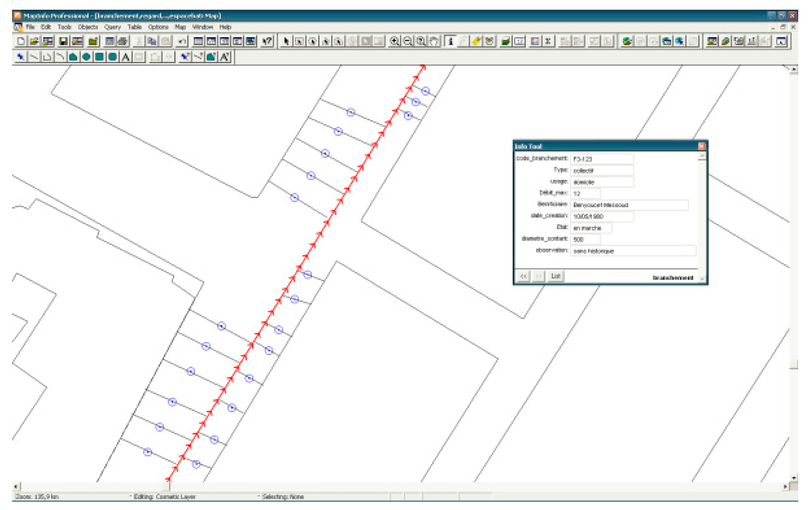This screenshot has height=510, width=812.
Task: Select the Zoom-in magnifier tool
Action: tap(394, 42)
